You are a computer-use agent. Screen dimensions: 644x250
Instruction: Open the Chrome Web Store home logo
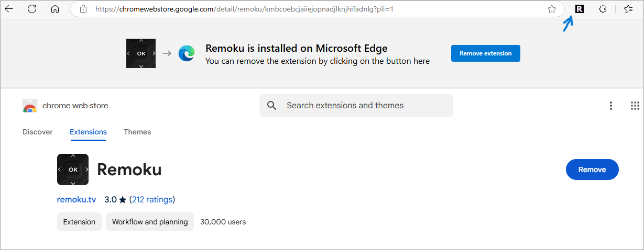[30, 106]
